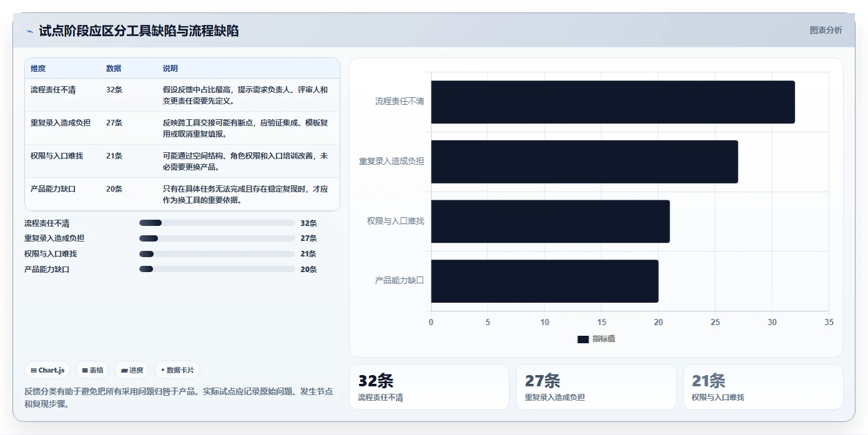Click the 流程责任不清 progress bar
Screen dimensions: 868x435
tap(217, 223)
